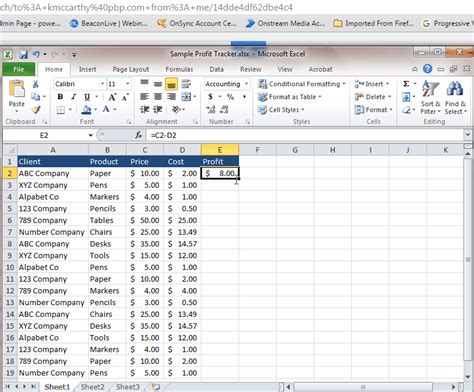
Task: Open Sort & Filter menu
Action: [430, 98]
